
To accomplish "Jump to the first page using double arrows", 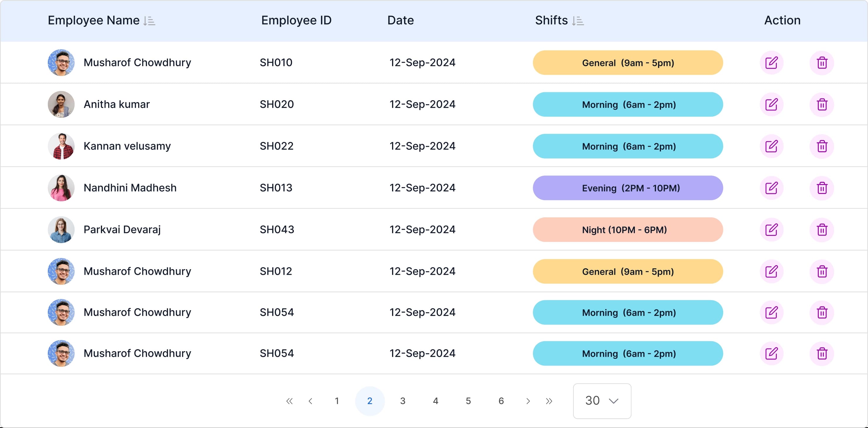I will (289, 401).
